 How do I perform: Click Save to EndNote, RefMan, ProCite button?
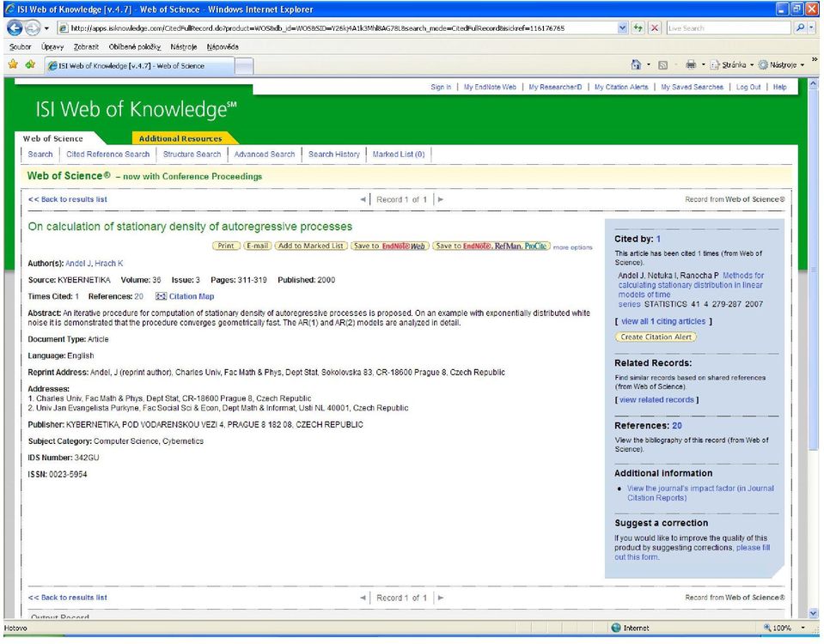(491, 246)
